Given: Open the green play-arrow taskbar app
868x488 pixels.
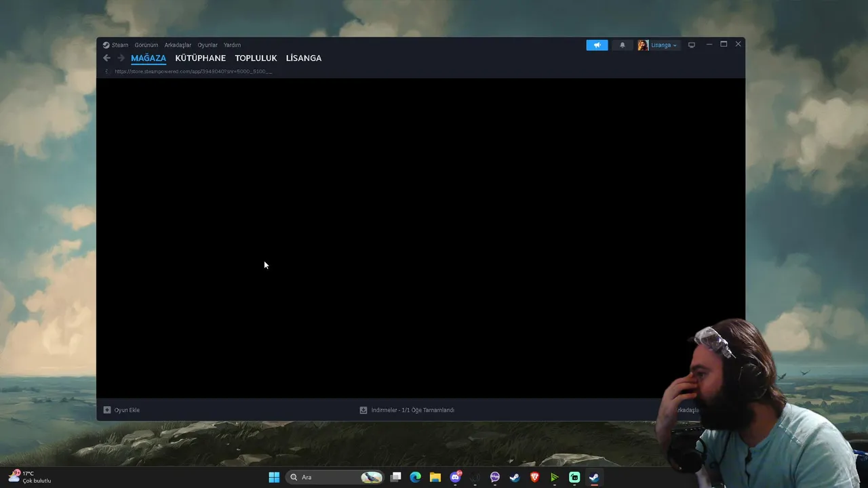Looking at the screenshot, I should [x=555, y=477].
